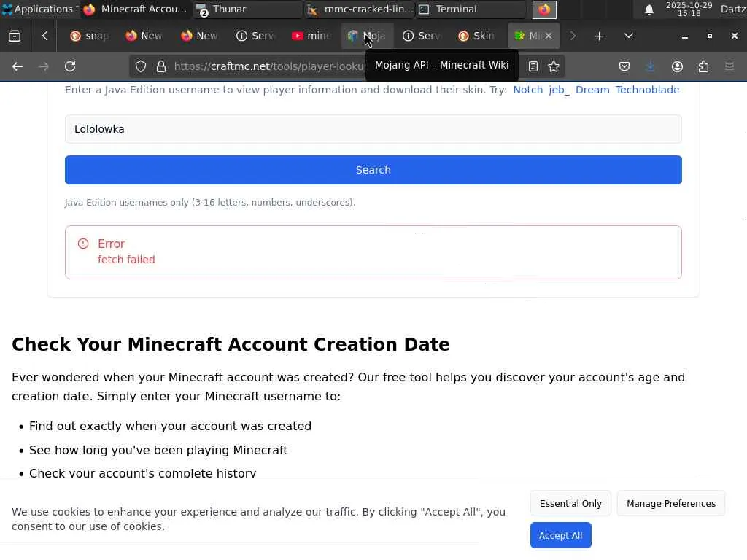Click the blue Search button
This screenshot has width=747, height=560.
pyautogui.click(x=373, y=170)
